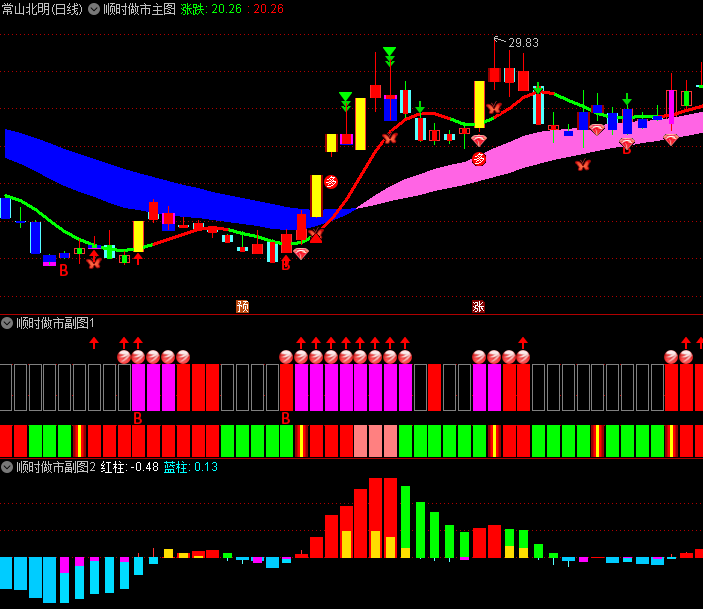This screenshot has height=609, width=703.
Task: Click the 常山北明(日线) chart title
Action: [x=42, y=9]
